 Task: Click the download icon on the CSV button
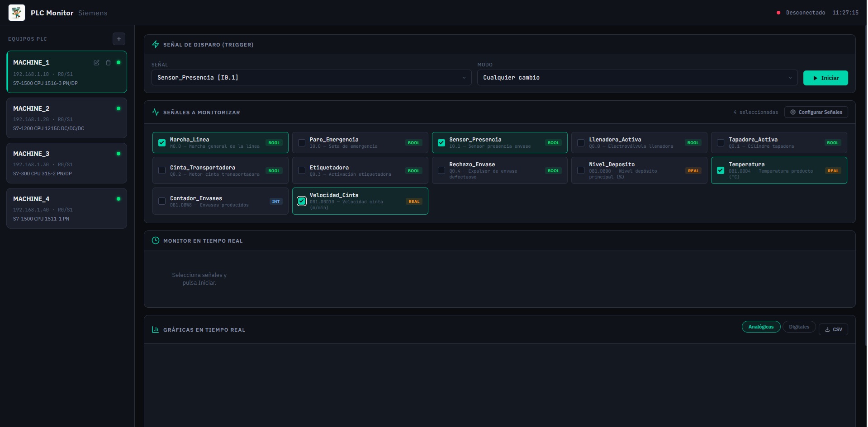(x=826, y=329)
